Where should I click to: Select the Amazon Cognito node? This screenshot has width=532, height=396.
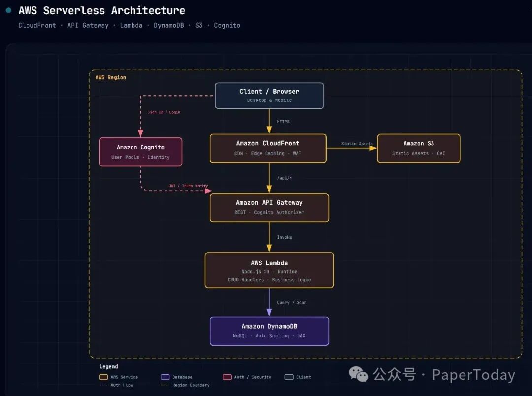(140, 152)
